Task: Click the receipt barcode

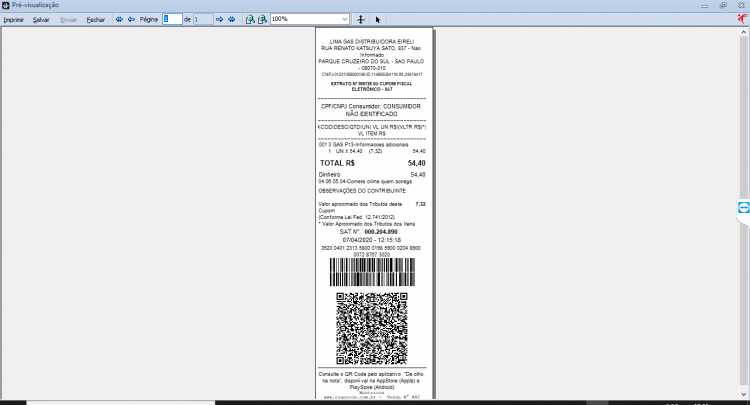Action: pyautogui.click(x=372, y=272)
